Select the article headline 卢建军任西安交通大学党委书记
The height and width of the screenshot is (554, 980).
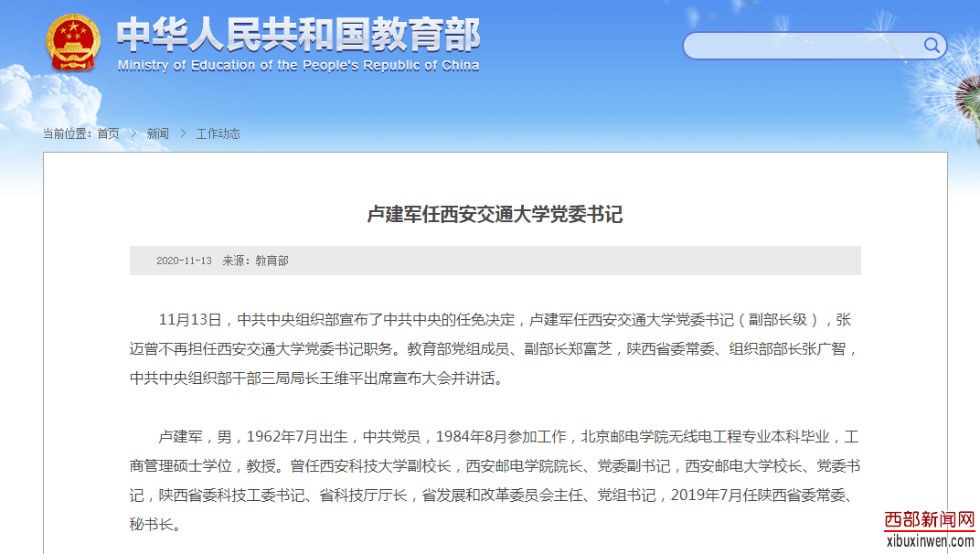(x=495, y=215)
